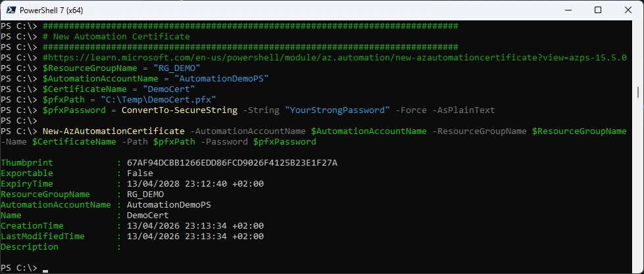
Task: Click the PowerShell icon in the title bar
Action: click(10, 10)
